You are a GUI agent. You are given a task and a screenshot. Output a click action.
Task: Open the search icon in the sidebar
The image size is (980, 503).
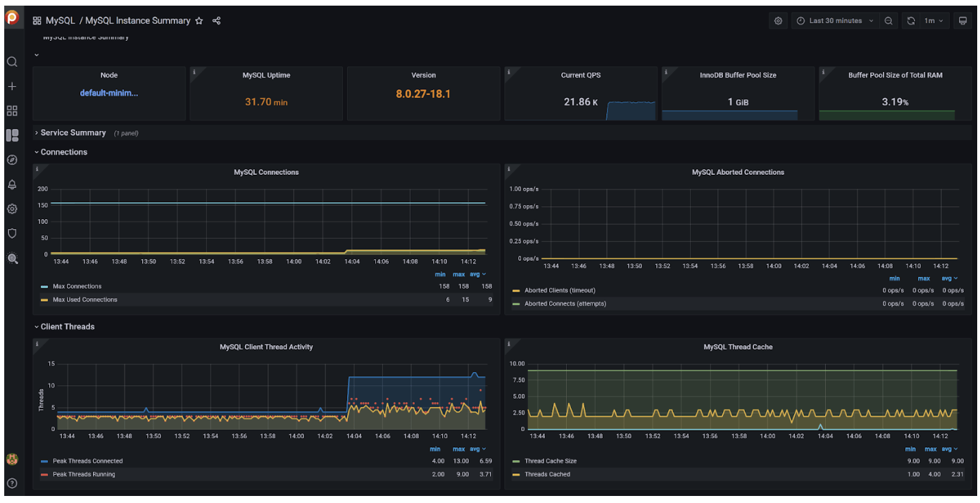[12, 61]
